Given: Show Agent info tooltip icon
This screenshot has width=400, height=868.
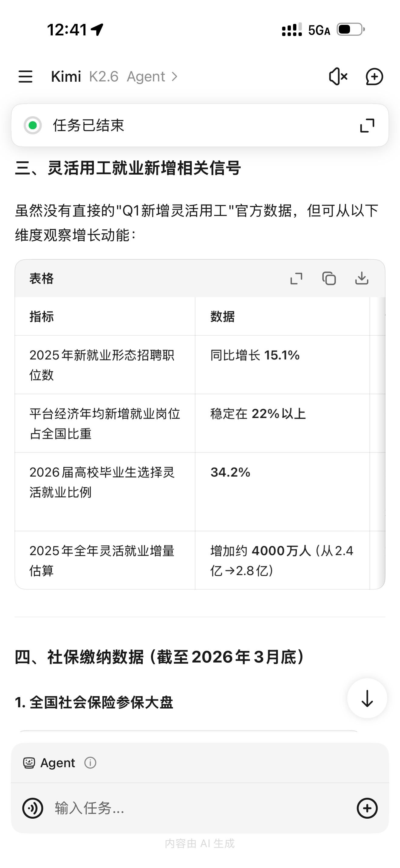Looking at the screenshot, I should (x=90, y=763).
